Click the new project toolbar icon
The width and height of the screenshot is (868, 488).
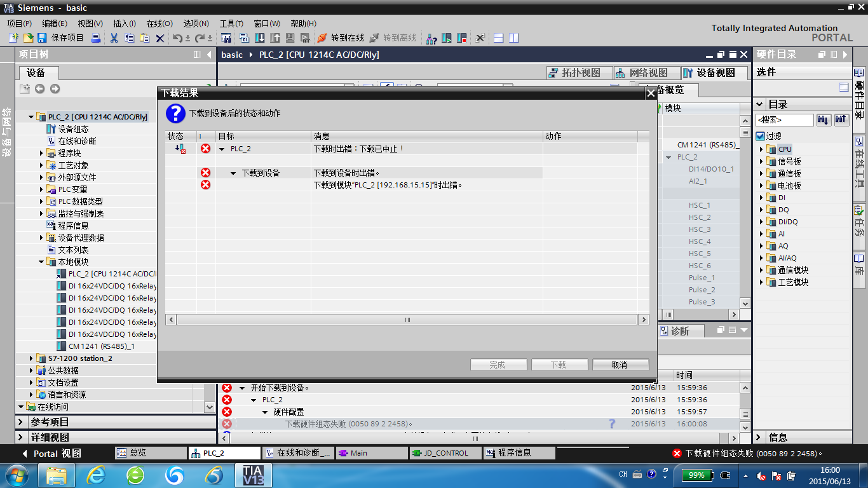coord(13,38)
